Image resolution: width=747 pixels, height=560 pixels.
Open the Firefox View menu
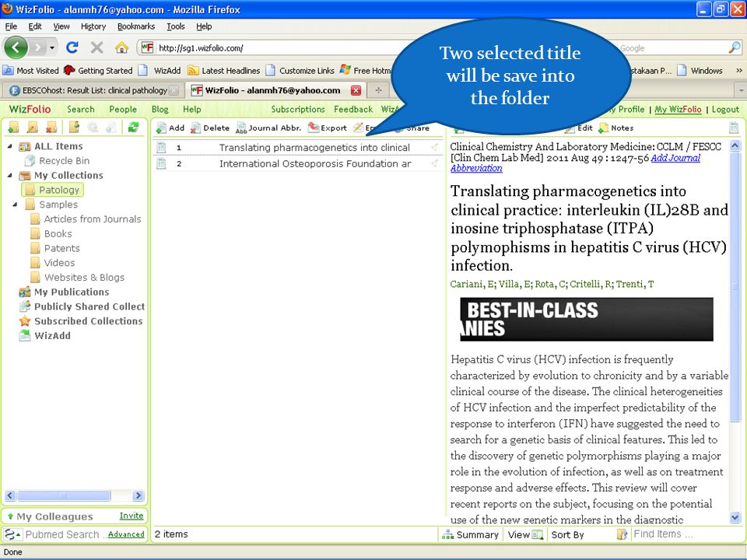(x=61, y=26)
